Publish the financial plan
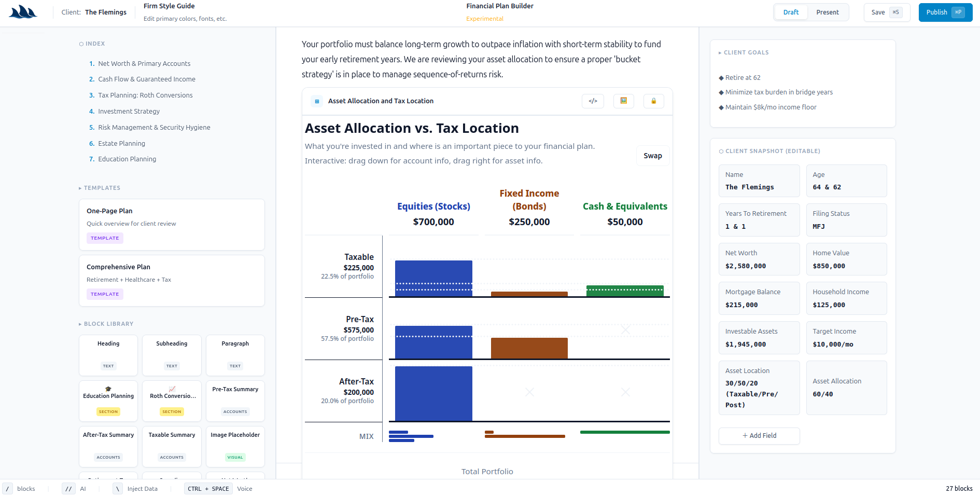The image size is (980, 496). [945, 12]
